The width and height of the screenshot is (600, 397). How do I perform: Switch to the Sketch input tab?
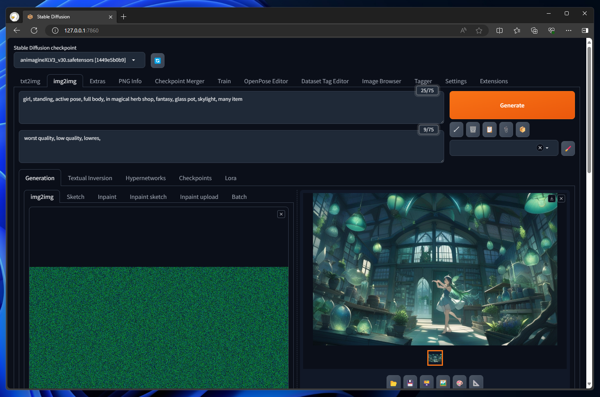[x=75, y=197]
